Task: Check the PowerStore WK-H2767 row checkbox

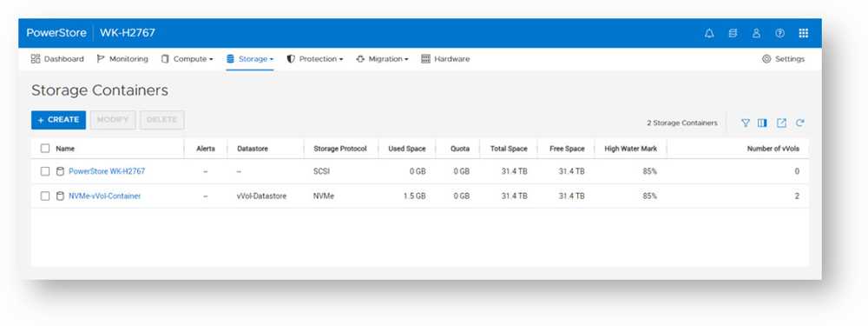Action: [x=45, y=171]
